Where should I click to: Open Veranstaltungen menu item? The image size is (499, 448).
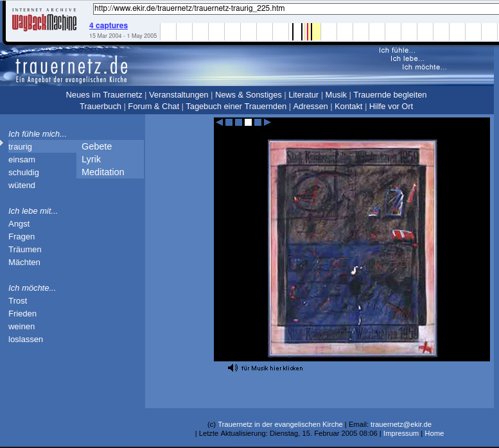[179, 95]
